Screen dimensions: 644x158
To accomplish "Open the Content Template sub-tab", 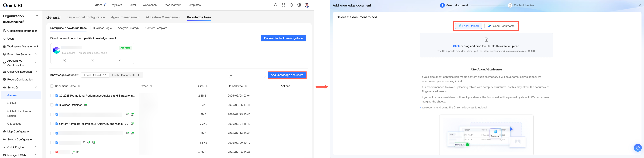I will tap(156, 28).
